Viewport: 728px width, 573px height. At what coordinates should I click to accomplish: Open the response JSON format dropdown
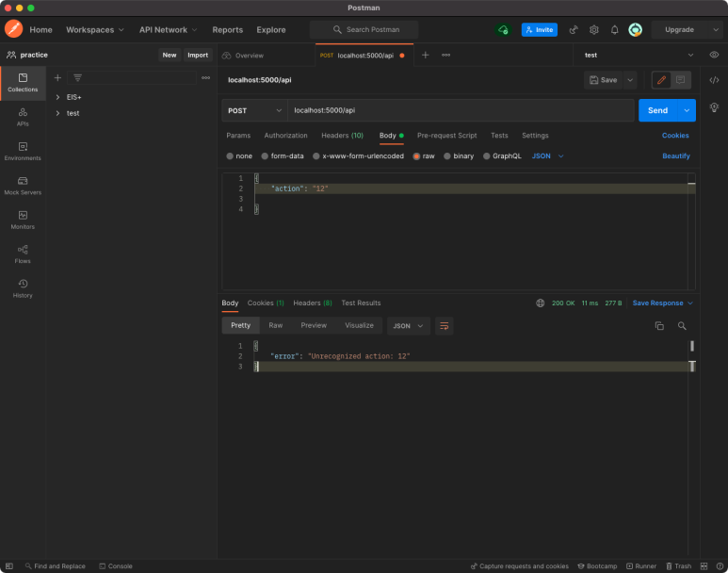409,326
